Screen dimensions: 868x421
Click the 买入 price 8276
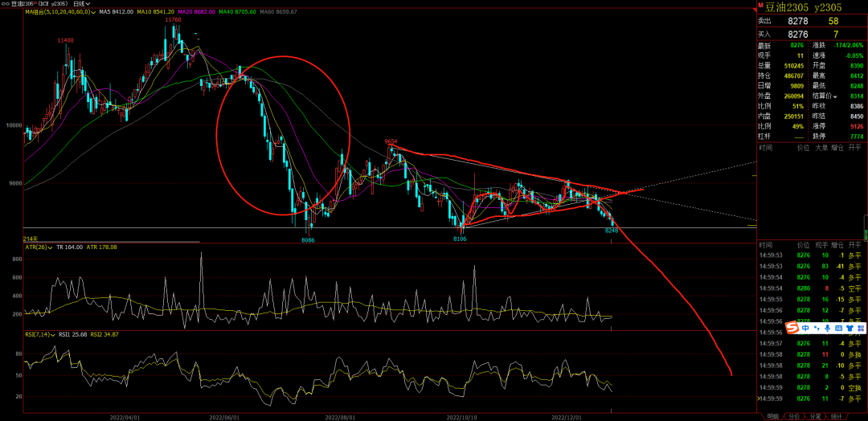click(x=798, y=34)
